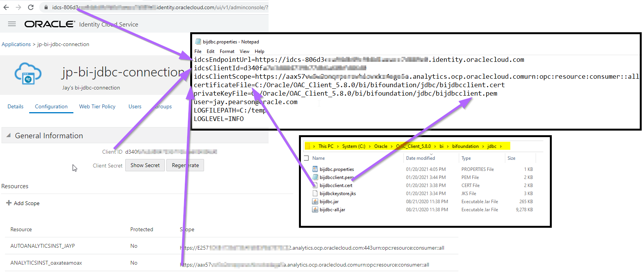Image resolution: width=644 pixels, height=275 pixels.
Task: Click the folder icon in Explorer address bar
Action: [307, 146]
